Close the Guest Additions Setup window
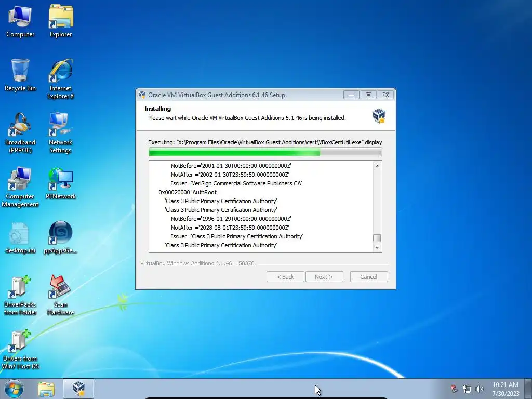Image resolution: width=532 pixels, height=399 pixels. pos(386,95)
